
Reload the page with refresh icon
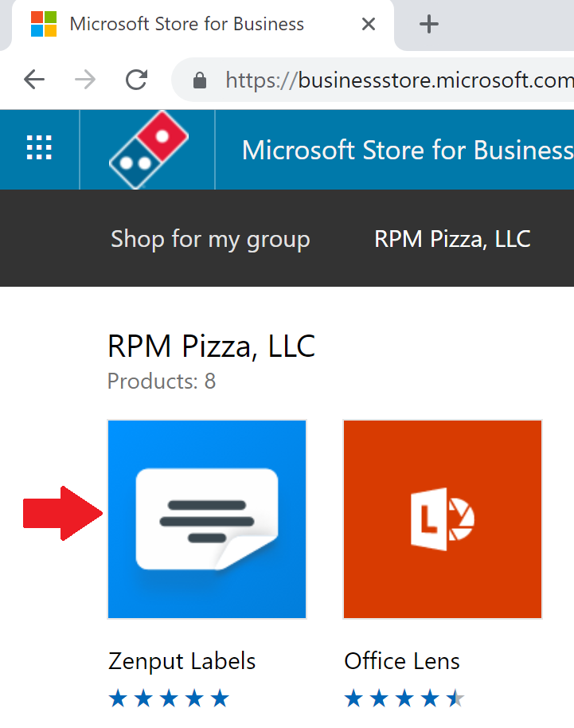[x=136, y=80]
